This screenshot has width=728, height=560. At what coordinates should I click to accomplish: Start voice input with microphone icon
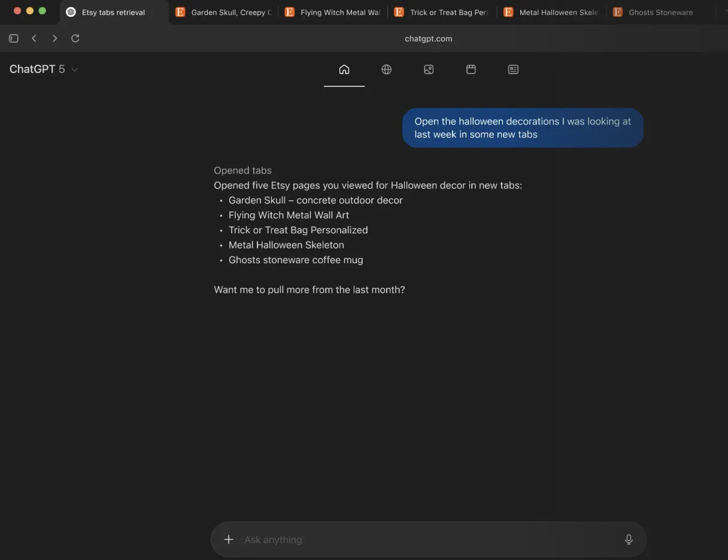(629, 540)
